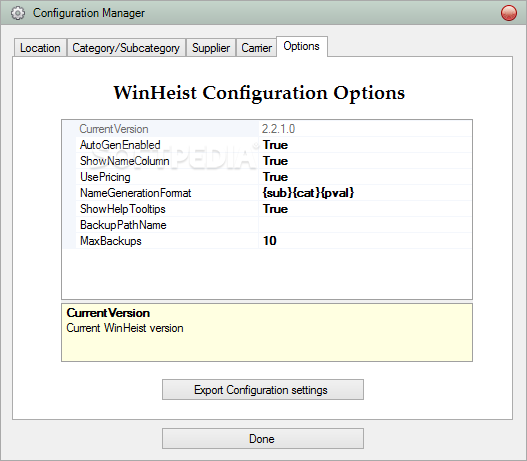Open the Category/Subcategory tab

[126, 48]
